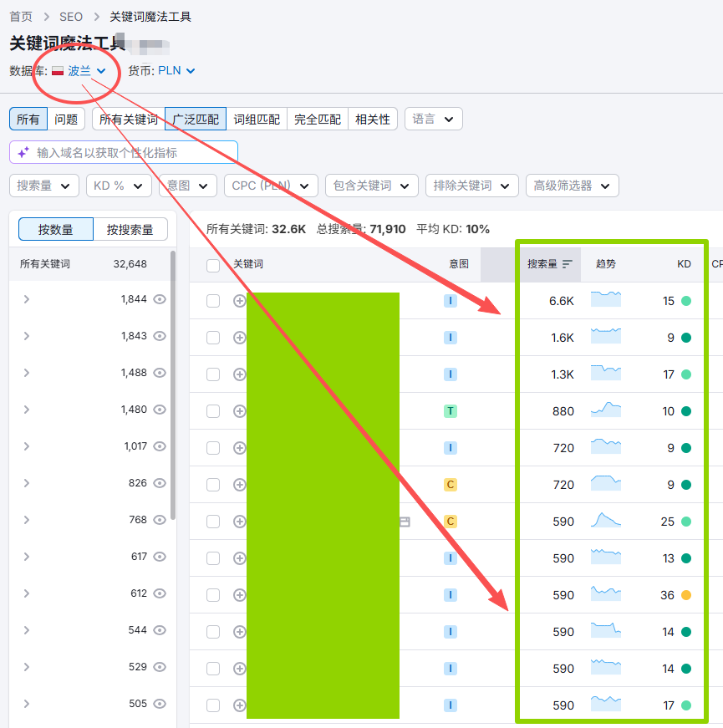Image resolution: width=723 pixels, height=728 pixels.
Task: Add keyword in the 6.6K row
Action: click(x=239, y=301)
